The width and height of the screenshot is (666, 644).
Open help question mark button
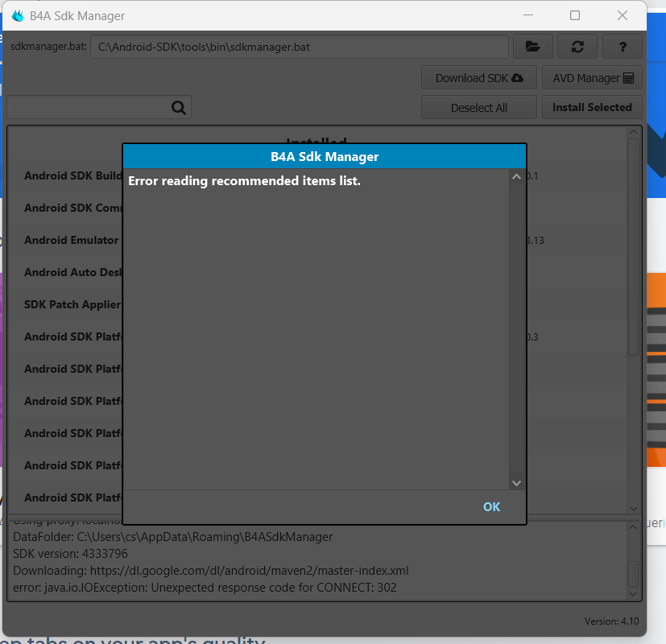pos(623,47)
